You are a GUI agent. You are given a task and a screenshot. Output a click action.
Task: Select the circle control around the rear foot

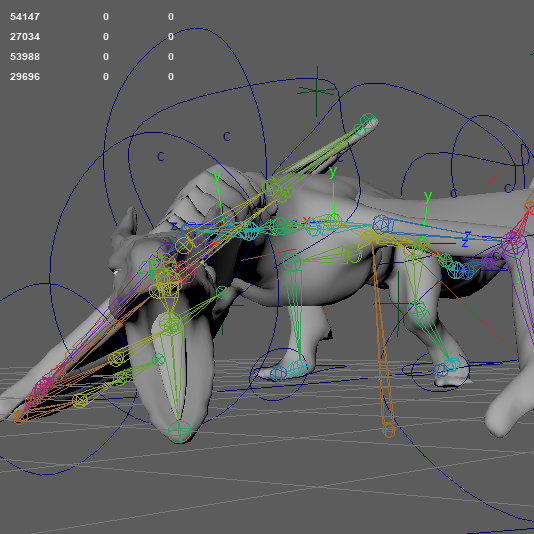coord(440,372)
